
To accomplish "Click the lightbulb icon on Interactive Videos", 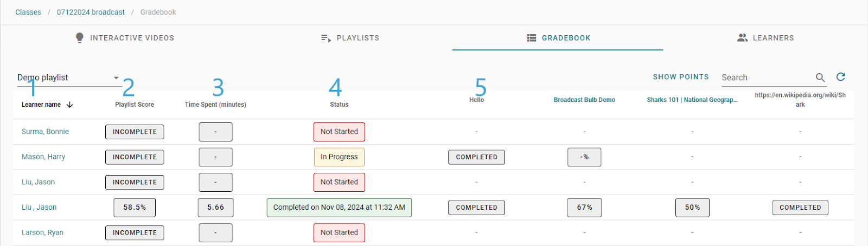I will click(80, 37).
